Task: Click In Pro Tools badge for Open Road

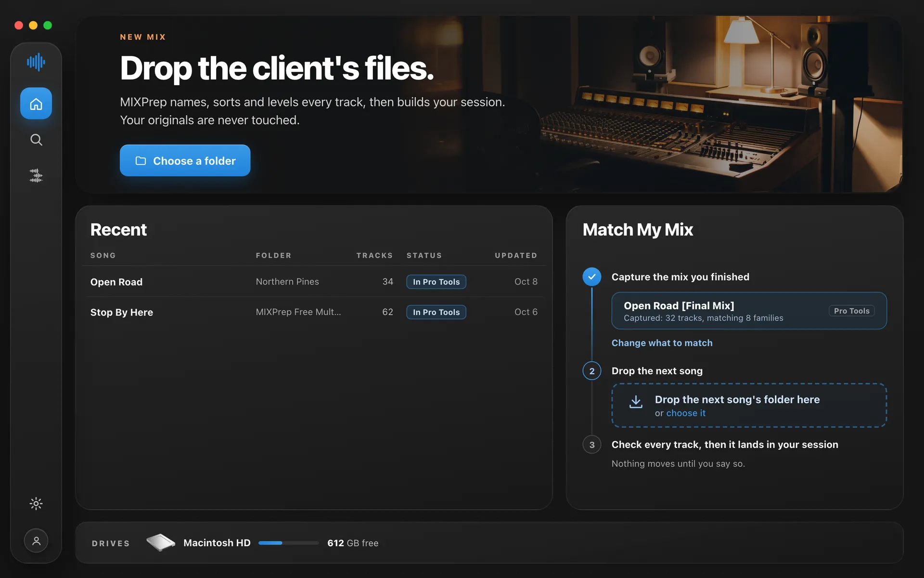Action: click(436, 282)
